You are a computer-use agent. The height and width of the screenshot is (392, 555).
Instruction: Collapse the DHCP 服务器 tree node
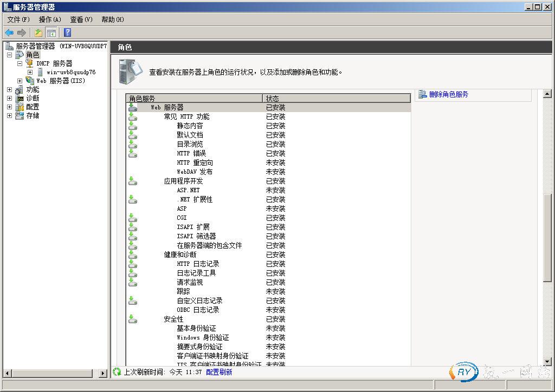click(x=20, y=63)
